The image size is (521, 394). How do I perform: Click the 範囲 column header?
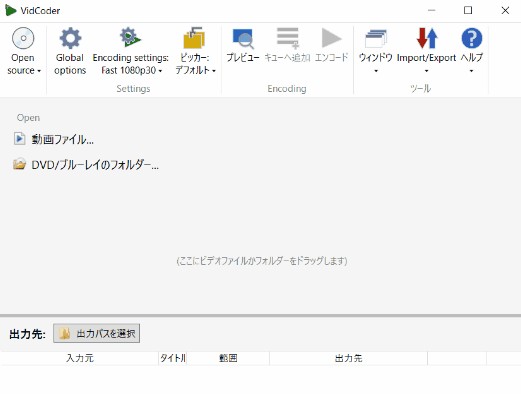click(x=228, y=358)
